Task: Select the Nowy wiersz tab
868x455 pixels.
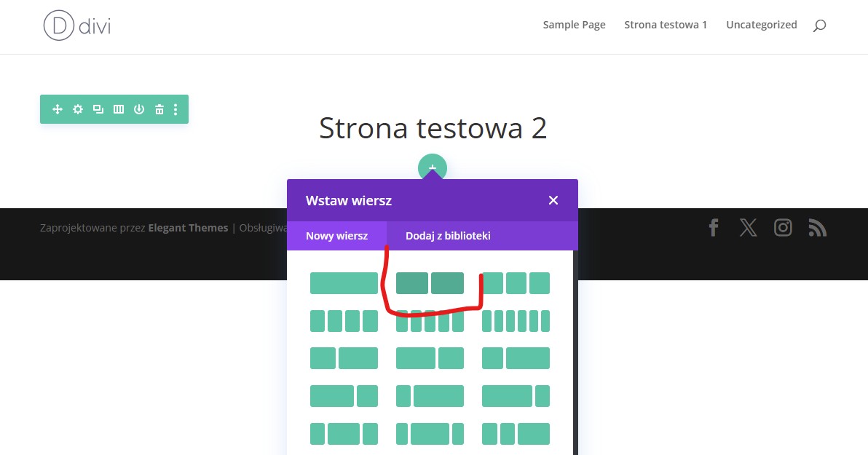Action: [336, 236]
